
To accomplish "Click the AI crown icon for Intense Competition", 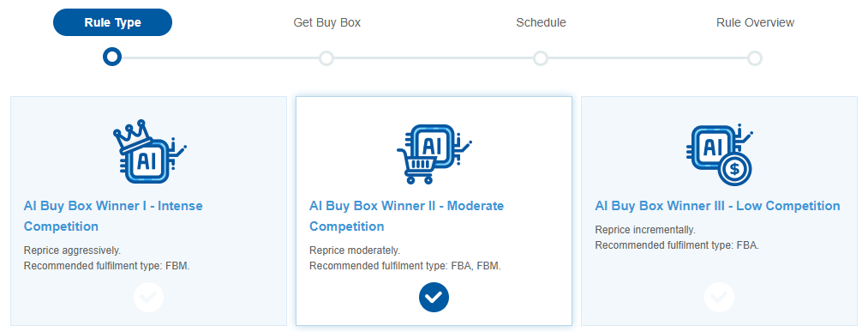I will (149, 152).
